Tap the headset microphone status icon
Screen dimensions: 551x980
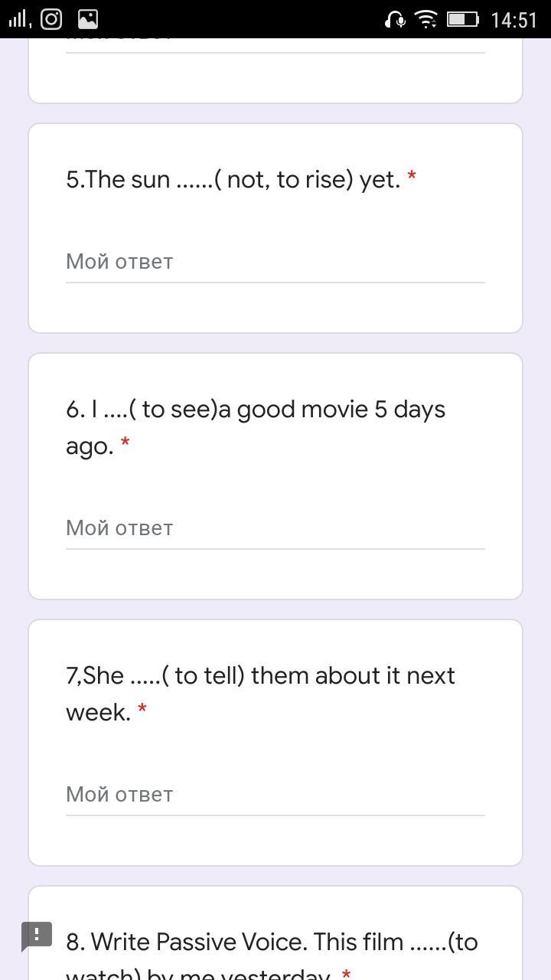[395, 19]
